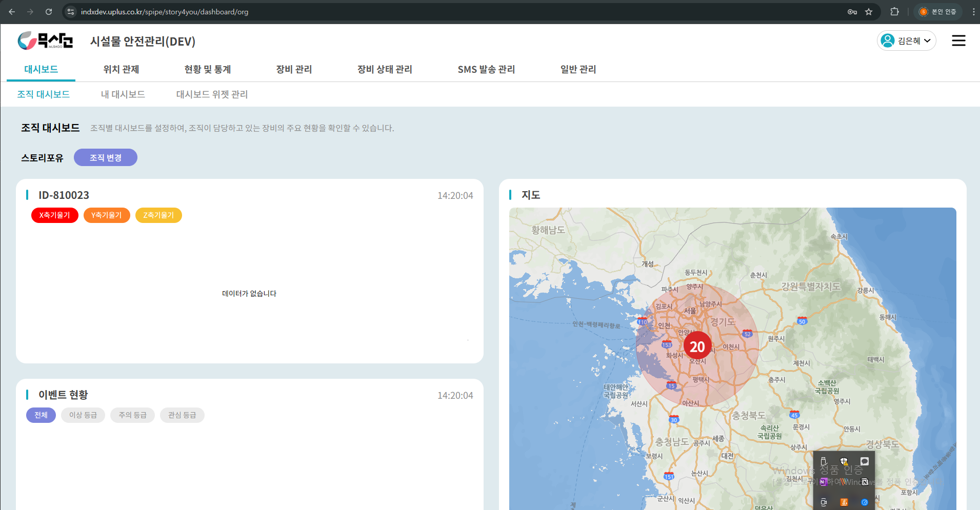Expand the 김은혜 user dropdown
The width and height of the screenshot is (980, 510).
[x=906, y=41]
